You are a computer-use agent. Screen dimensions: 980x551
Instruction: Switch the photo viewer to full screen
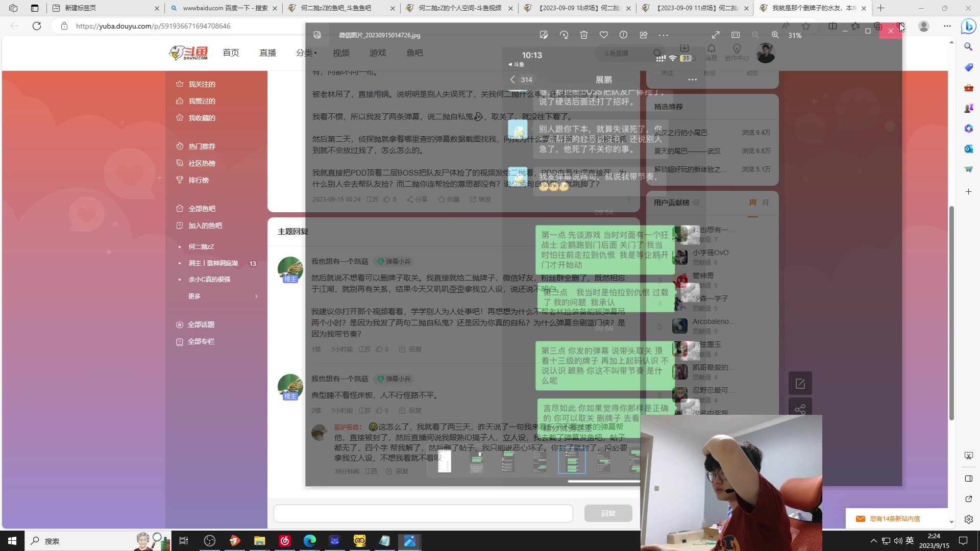coord(716,35)
